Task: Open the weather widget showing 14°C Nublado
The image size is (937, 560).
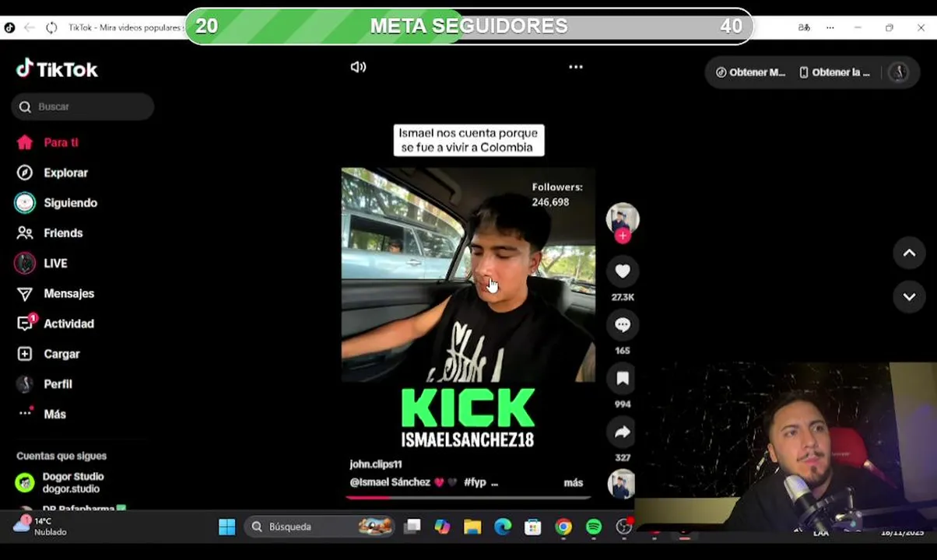Action: [x=40, y=527]
